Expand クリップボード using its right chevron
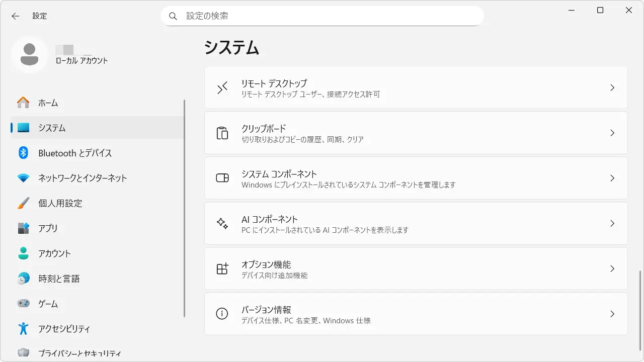This screenshot has width=644, height=362. tap(612, 133)
